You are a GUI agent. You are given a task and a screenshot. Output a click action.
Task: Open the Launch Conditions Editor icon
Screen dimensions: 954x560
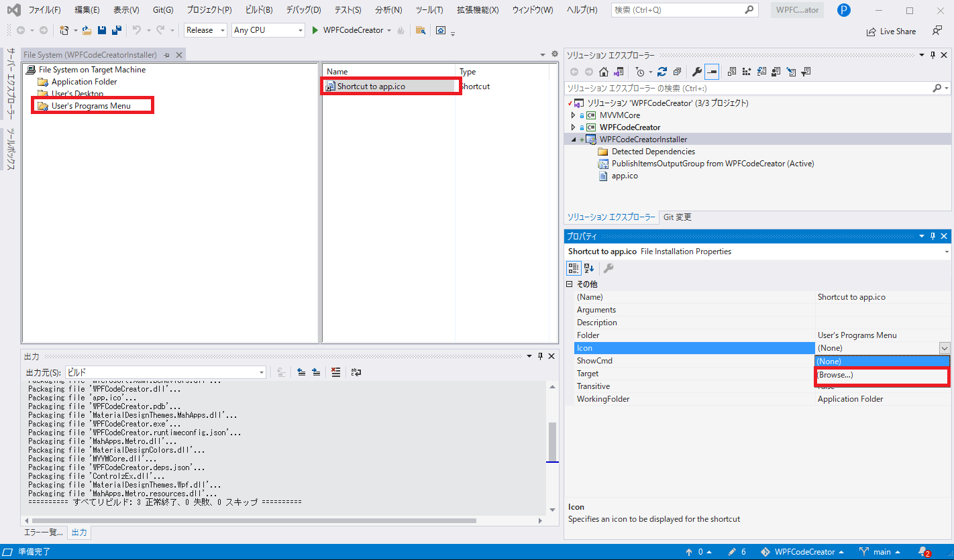pos(806,72)
